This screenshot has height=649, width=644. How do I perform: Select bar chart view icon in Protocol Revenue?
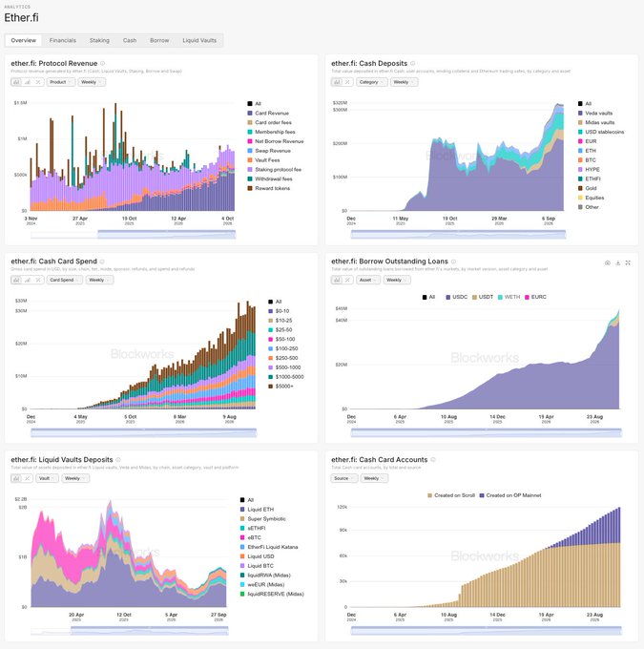click(x=16, y=82)
